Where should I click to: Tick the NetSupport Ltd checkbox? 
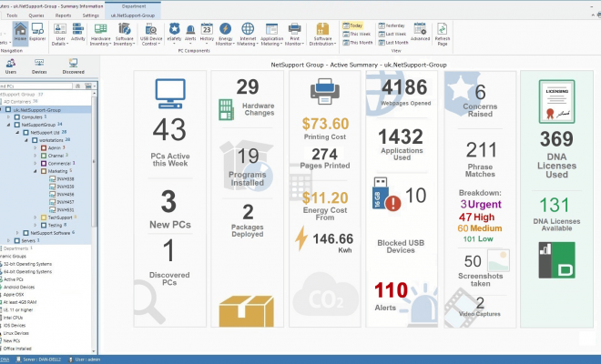pos(25,133)
